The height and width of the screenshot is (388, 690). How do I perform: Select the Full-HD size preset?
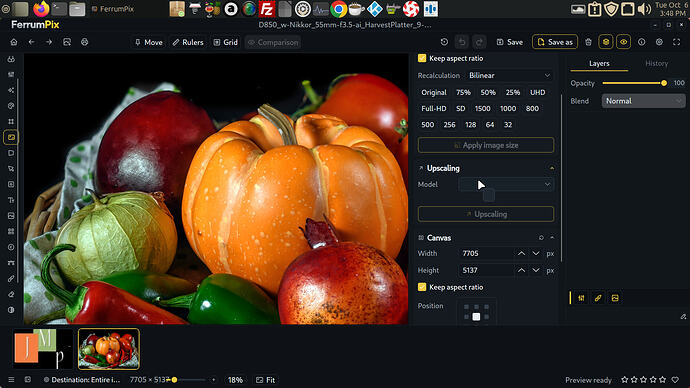pos(434,109)
